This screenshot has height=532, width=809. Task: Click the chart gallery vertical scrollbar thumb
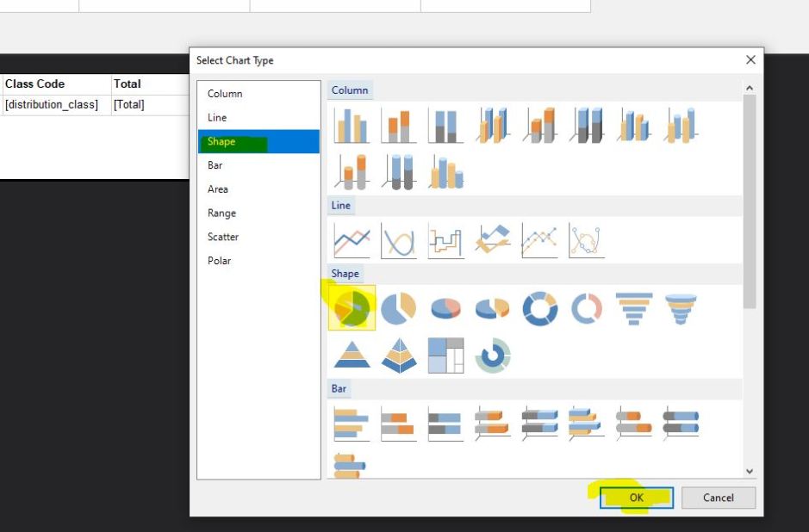pos(750,201)
